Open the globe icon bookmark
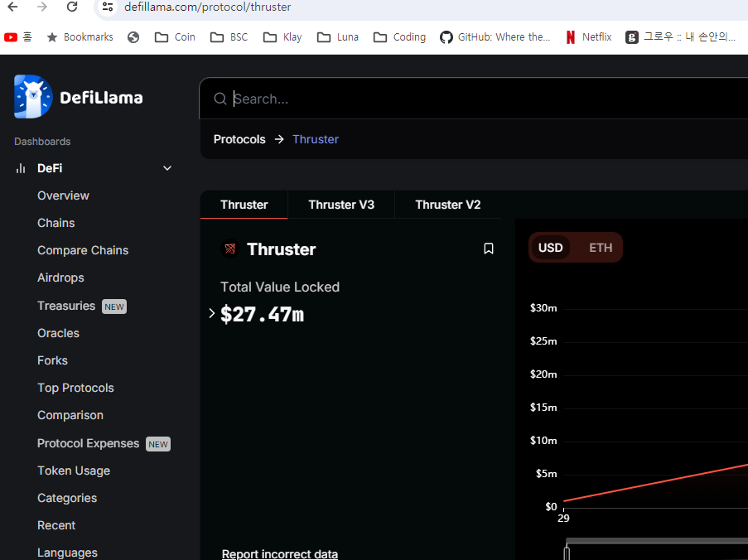 tap(133, 37)
